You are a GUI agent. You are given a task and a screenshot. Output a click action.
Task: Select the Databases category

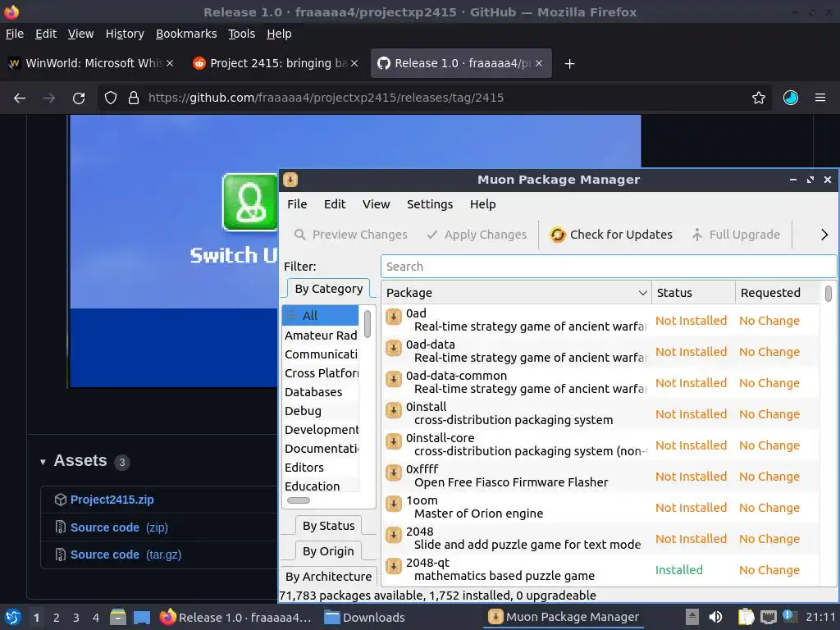click(x=313, y=392)
